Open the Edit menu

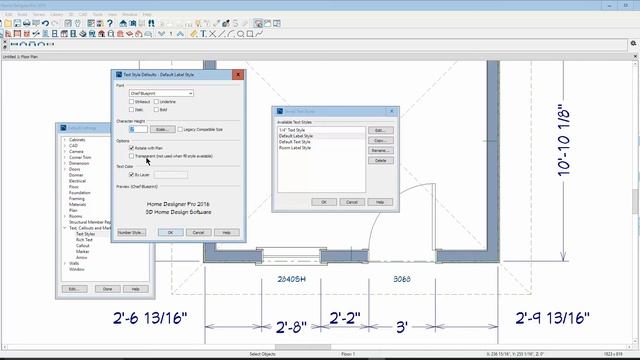coord(9,14)
